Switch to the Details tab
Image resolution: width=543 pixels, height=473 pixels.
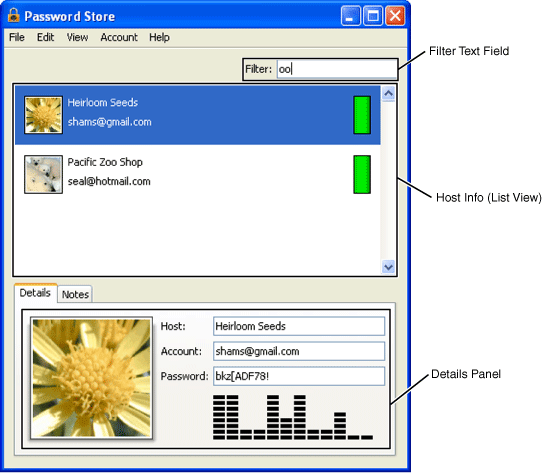(35, 293)
